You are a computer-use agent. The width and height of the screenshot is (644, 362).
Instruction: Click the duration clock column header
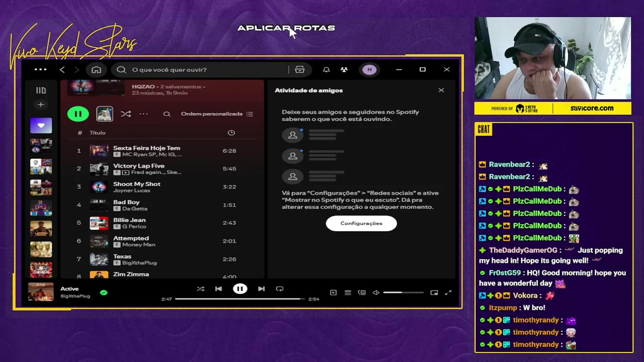coord(231,133)
